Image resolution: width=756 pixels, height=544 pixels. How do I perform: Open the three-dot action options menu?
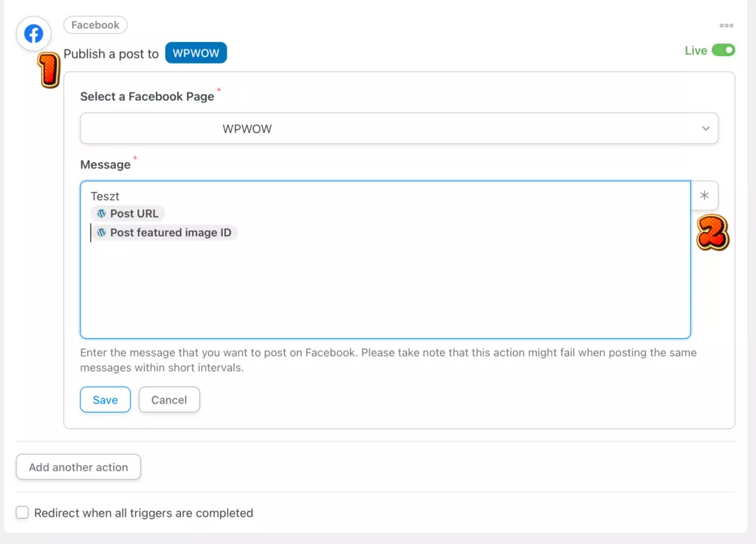pos(726,26)
